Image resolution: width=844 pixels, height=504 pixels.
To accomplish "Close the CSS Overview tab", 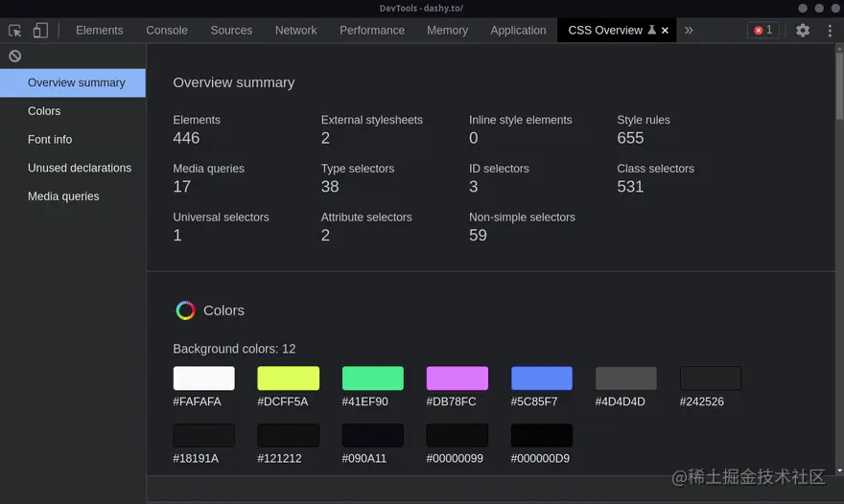I will [x=665, y=31].
